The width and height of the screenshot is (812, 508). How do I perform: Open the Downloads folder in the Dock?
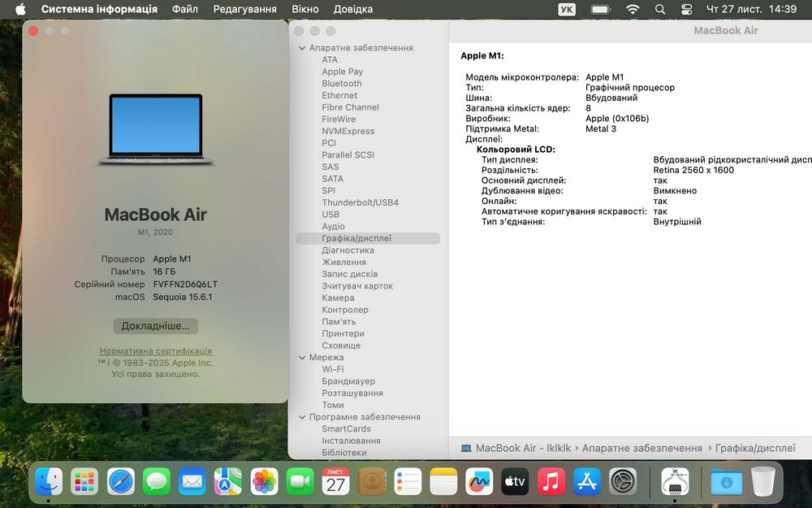pos(726,481)
